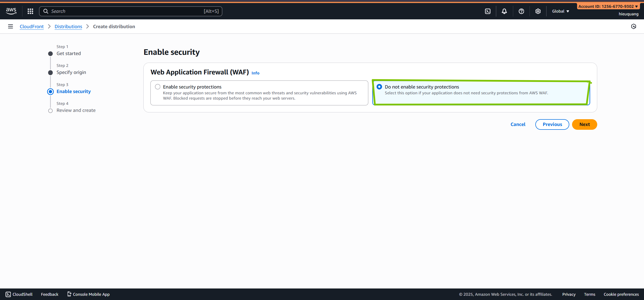Open the WAF Info link
This screenshot has height=300, width=644.
click(255, 73)
